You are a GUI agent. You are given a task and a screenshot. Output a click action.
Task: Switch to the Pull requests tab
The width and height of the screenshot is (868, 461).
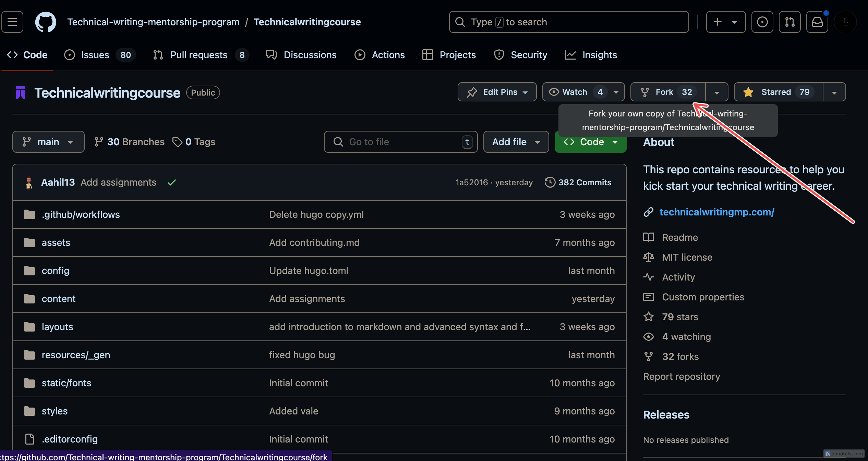[201, 55]
